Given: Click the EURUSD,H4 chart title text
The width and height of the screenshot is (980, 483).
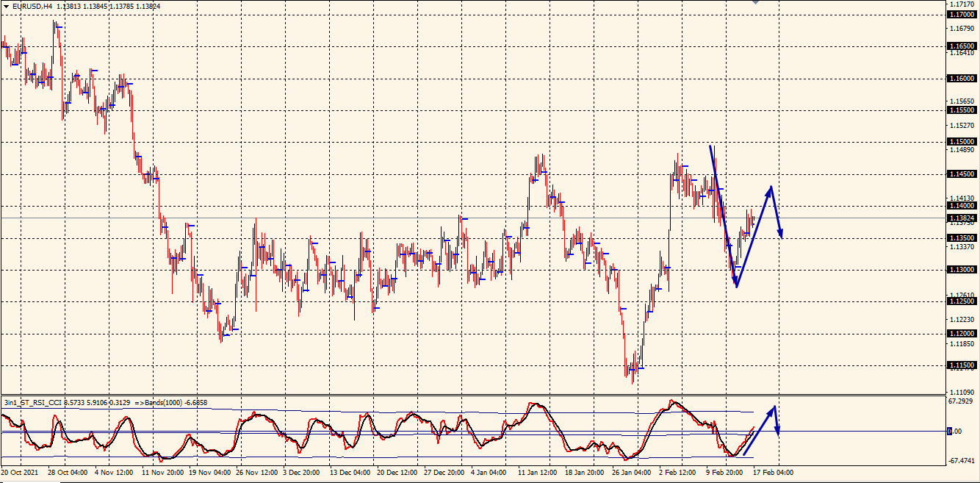Looking at the screenshot, I should pyautogui.click(x=32, y=6).
